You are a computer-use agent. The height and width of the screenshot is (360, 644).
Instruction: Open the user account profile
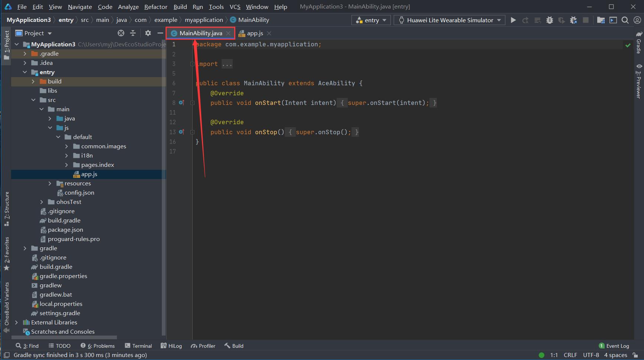tap(637, 20)
